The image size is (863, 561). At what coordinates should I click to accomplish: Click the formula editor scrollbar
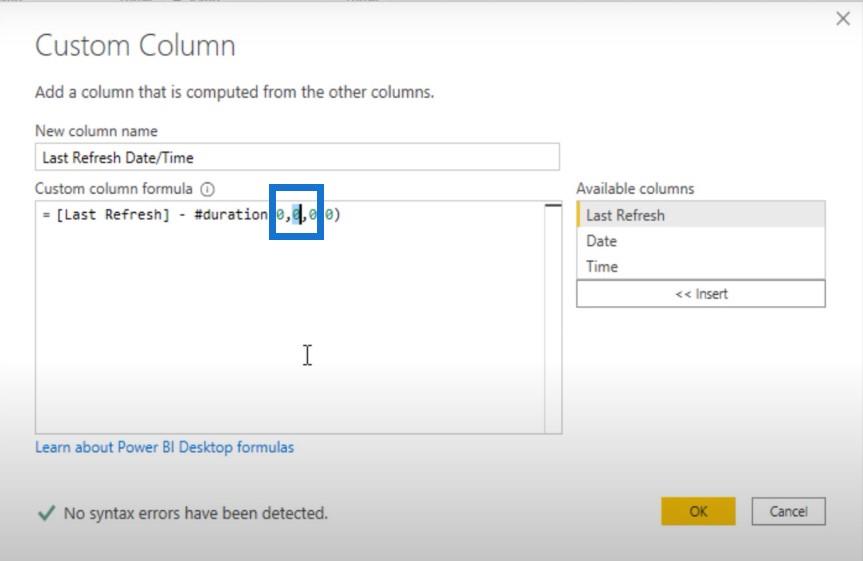553,317
